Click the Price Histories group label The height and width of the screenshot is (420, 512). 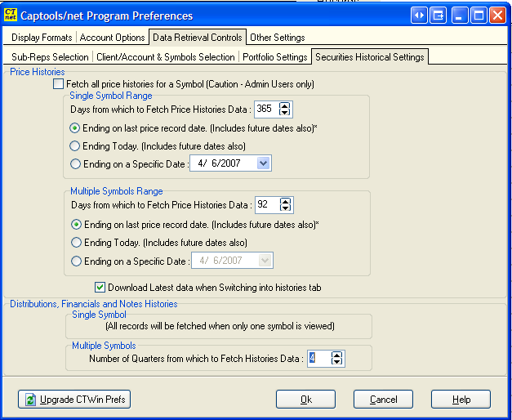(x=38, y=72)
